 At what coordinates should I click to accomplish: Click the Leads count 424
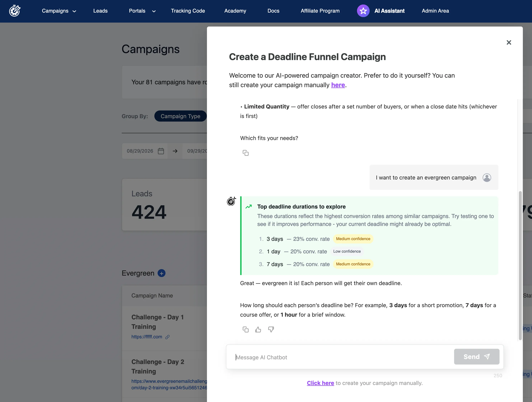tap(149, 212)
